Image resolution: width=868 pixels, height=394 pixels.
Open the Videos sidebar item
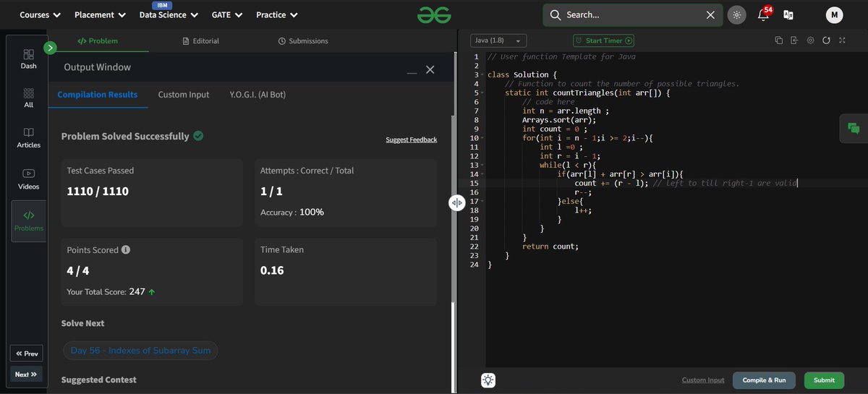click(x=28, y=179)
